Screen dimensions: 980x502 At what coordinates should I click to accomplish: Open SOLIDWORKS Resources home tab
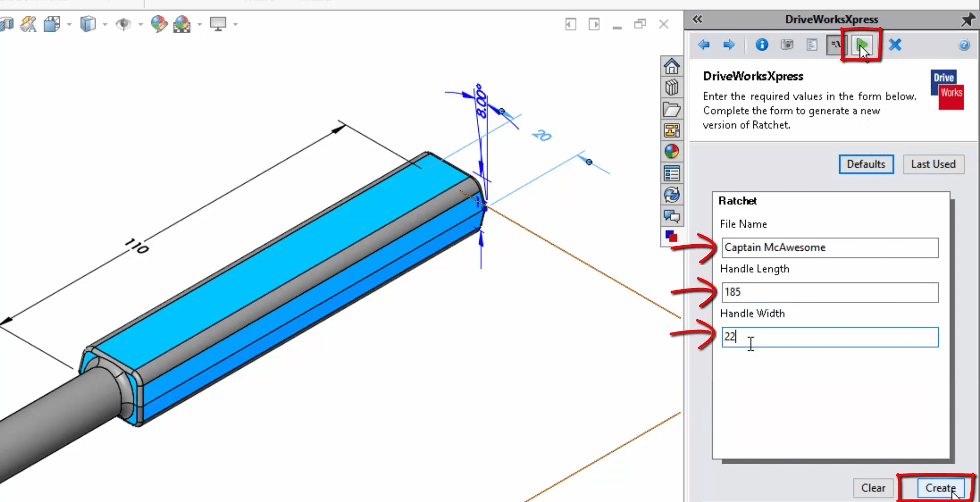(672, 66)
